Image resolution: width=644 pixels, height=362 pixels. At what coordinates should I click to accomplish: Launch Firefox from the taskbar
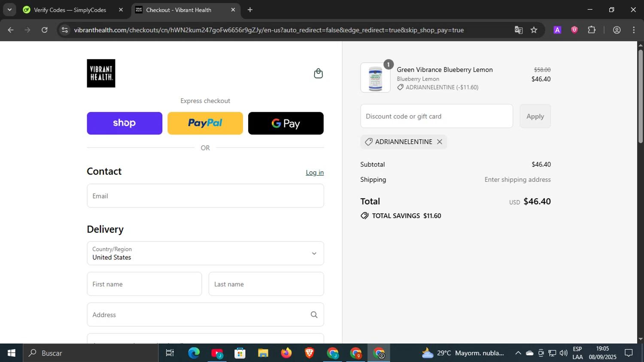[286, 353]
